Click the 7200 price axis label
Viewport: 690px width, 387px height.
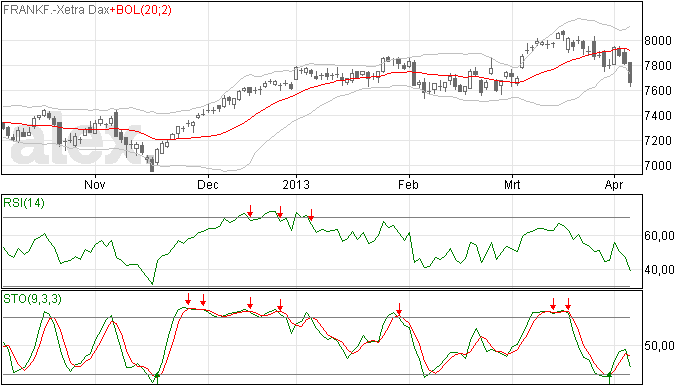(658, 141)
